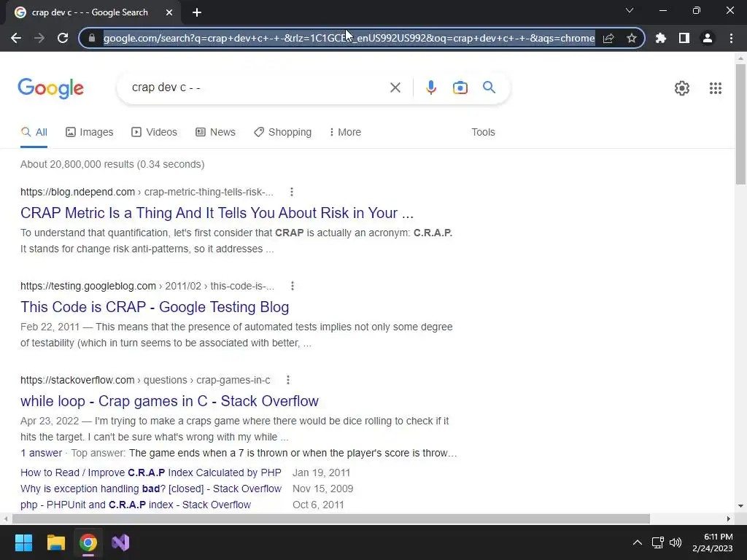Open the Chrome profile menu

click(708, 38)
